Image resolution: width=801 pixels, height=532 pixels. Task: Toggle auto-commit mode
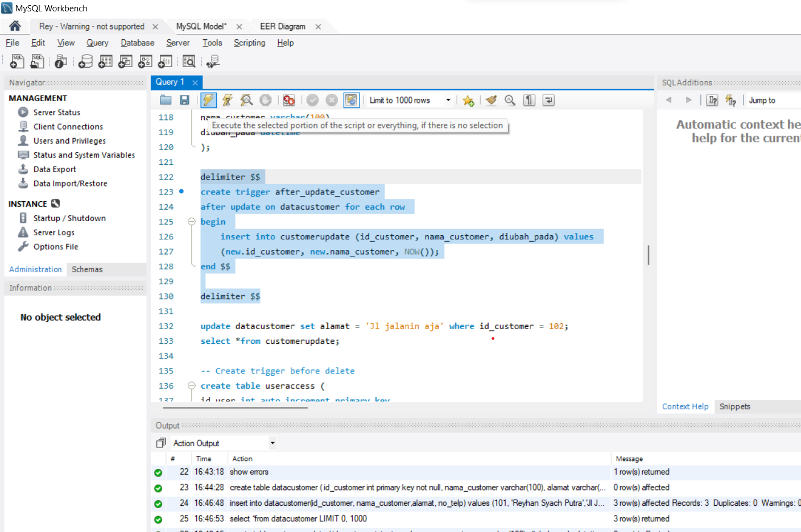tap(352, 100)
